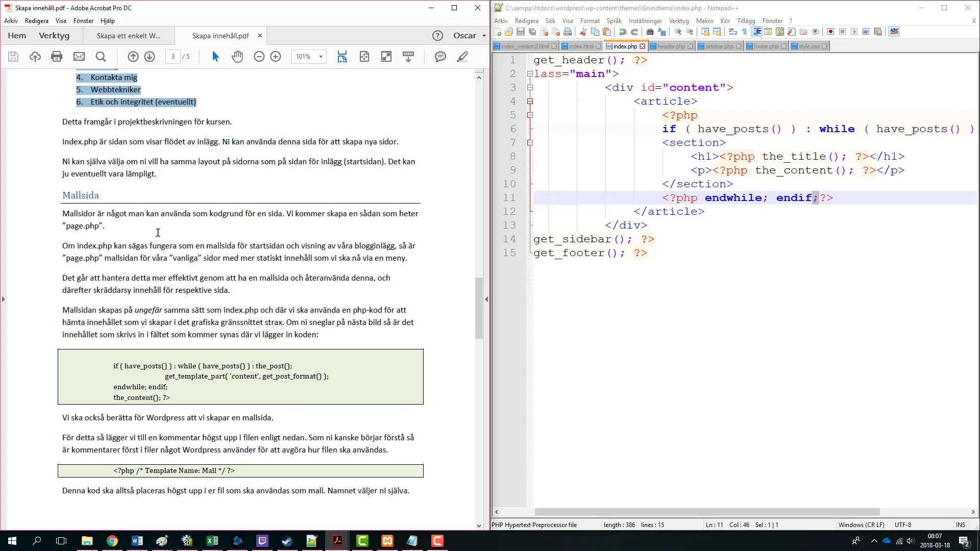Image resolution: width=980 pixels, height=551 pixels.
Task: Go to previous page with up arrow
Action: click(133, 57)
